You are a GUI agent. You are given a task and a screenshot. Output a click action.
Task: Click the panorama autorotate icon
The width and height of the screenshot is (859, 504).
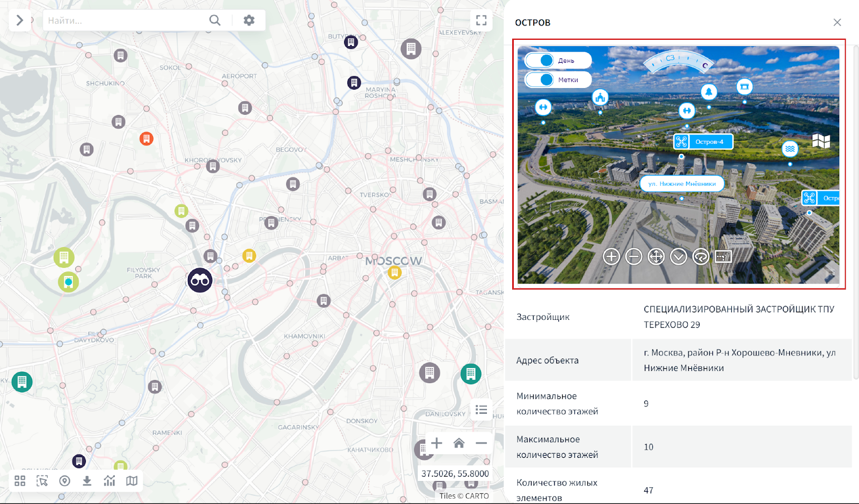701,257
